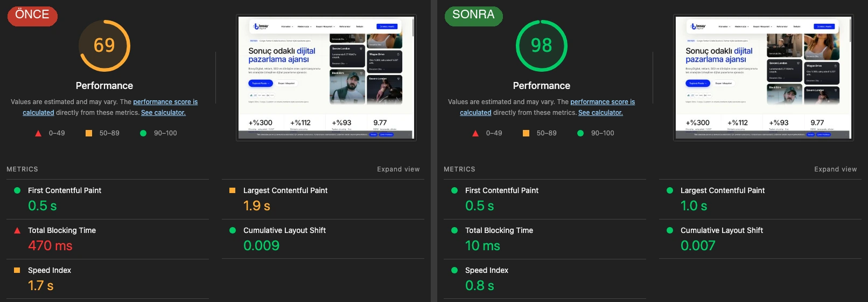Image resolution: width=868 pixels, height=302 pixels.
Task: Click the green circle beside SONRA Total Blocking Time
Action: click(454, 230)
